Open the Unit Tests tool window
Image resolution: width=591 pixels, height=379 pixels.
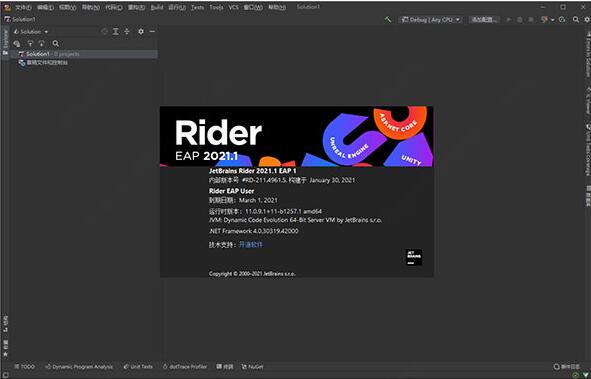tap(138, 367)
